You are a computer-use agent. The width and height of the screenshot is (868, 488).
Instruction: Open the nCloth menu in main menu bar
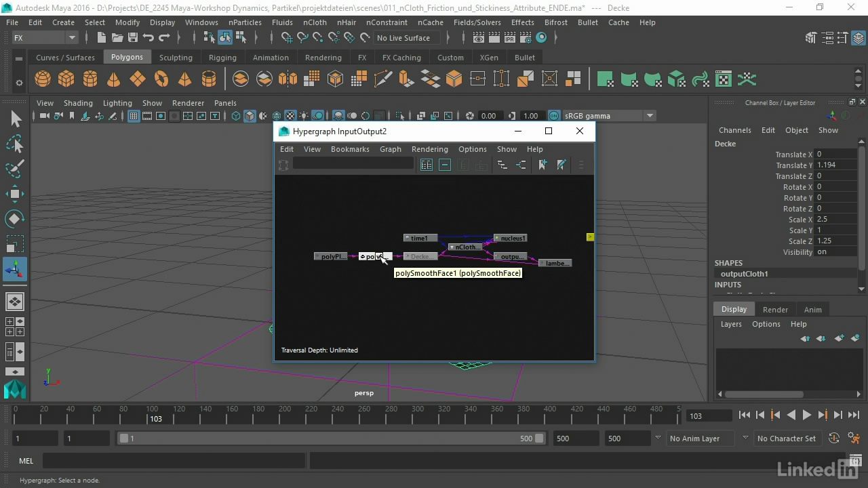[315, 22]
